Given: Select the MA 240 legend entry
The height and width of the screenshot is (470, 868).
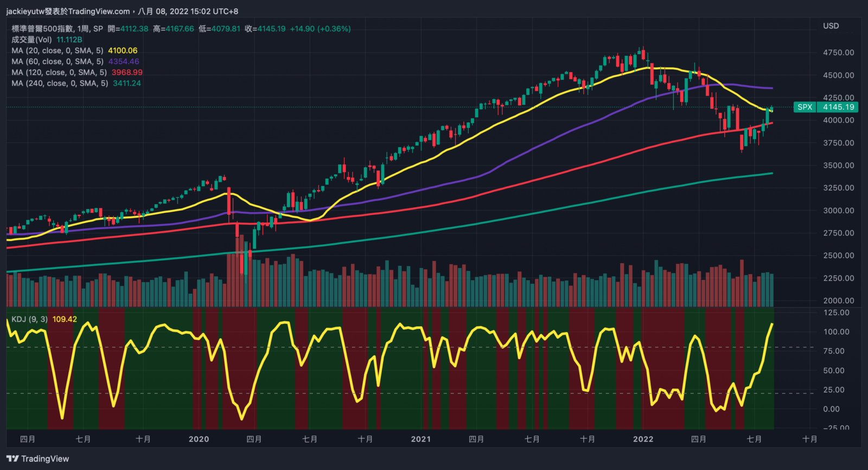Looking at the screenshot, I should coord(60,83).
